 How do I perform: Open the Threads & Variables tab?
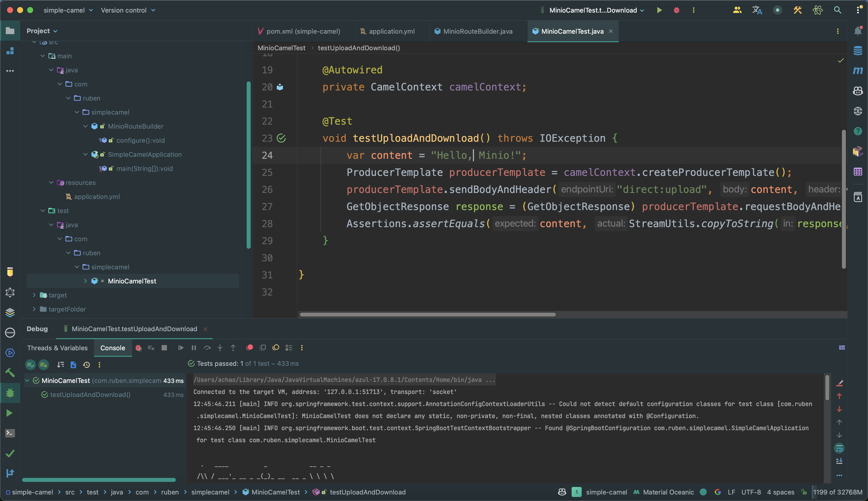(x=58, y=348)
